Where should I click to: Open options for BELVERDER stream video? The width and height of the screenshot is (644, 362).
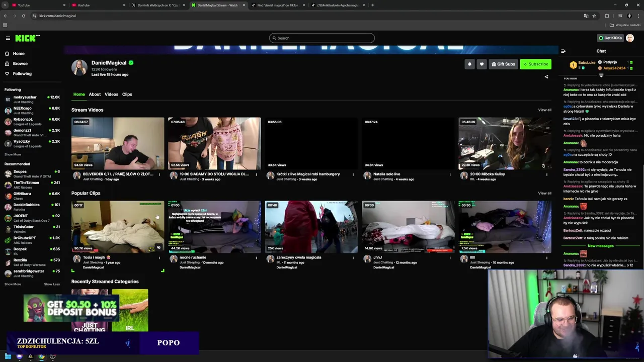tap(159, 174)
